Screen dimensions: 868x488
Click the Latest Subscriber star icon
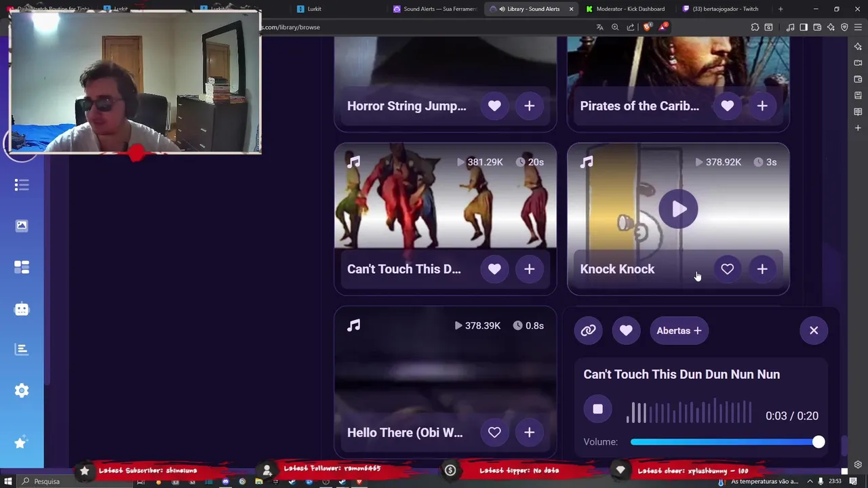84,470
